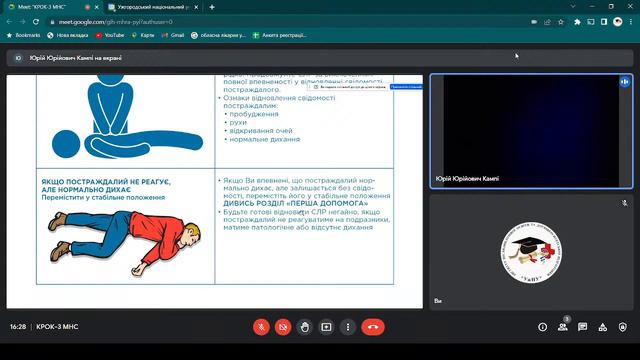Click the audio indicator on Юрій's tile

(x=624, y=82)
